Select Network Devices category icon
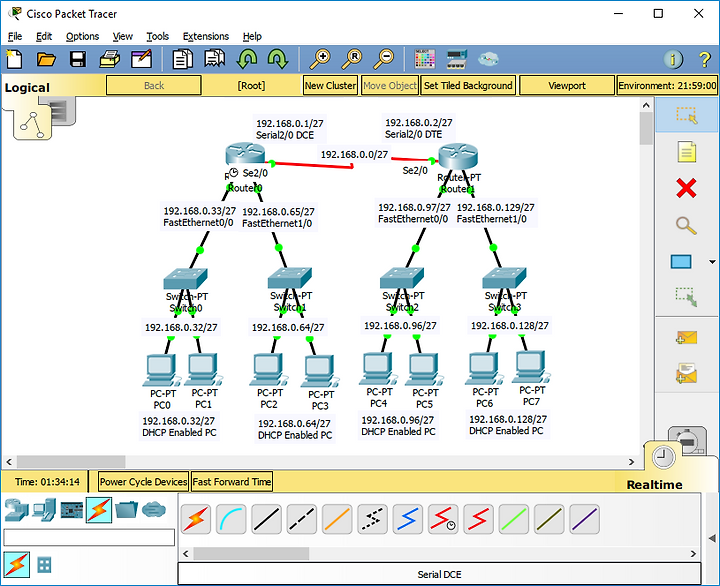Image resolution: width=720 pixels, height=586 pixels. (17, 510)
